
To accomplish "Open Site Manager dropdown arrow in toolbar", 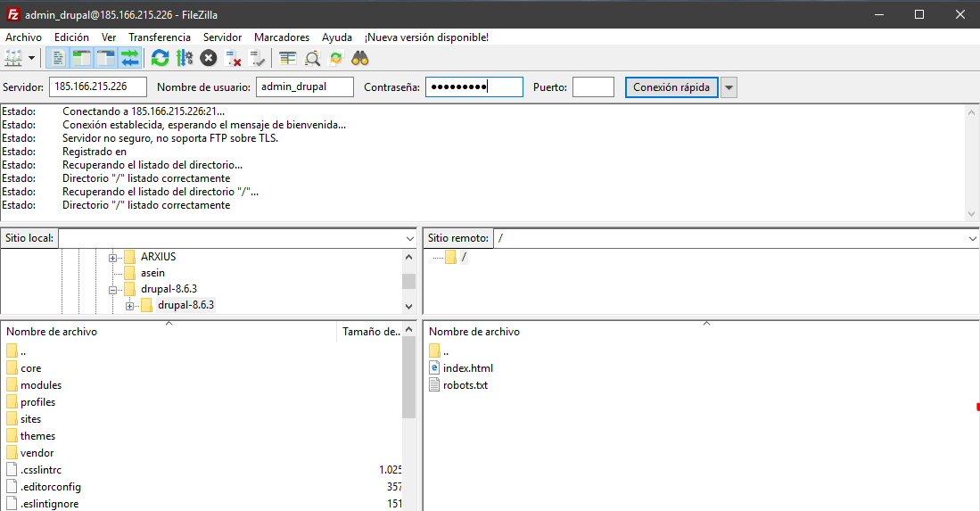I will (31, 59).
